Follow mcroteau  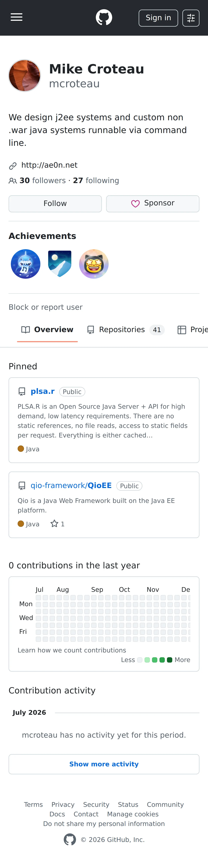(55, 203)
